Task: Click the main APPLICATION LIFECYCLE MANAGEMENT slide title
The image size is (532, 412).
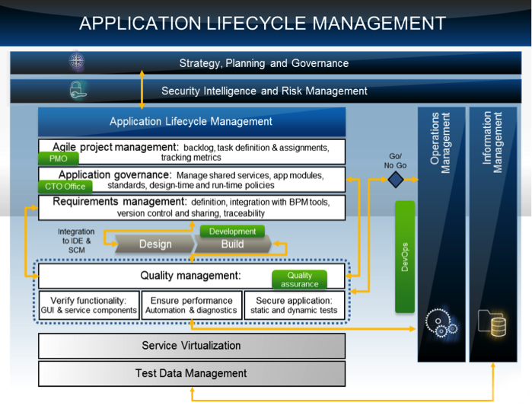Action: click(263, 24)
